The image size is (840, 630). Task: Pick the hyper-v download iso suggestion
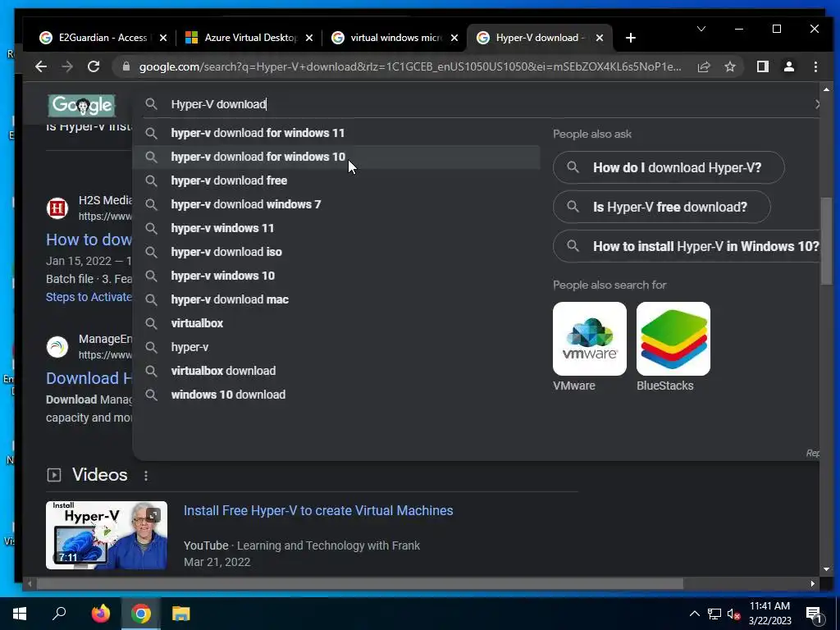336,252
